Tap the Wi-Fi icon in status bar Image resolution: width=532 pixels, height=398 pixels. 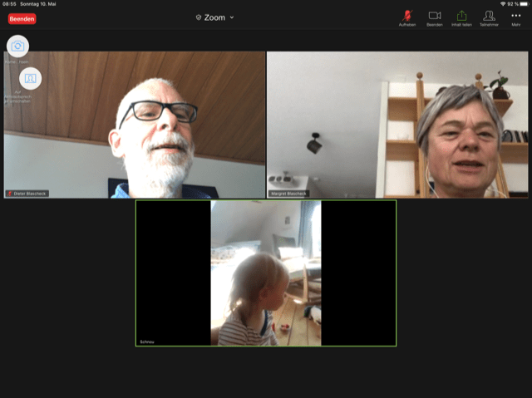(x=503, y=4)
